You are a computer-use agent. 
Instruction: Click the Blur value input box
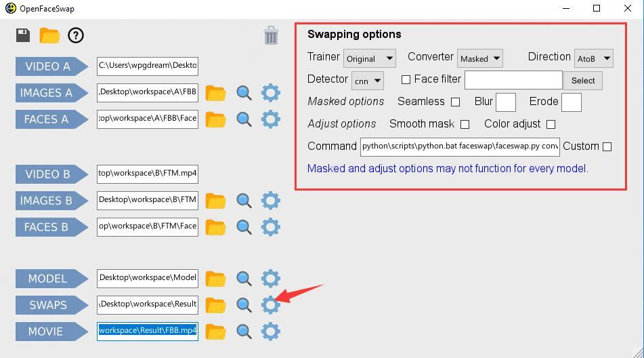506,102
